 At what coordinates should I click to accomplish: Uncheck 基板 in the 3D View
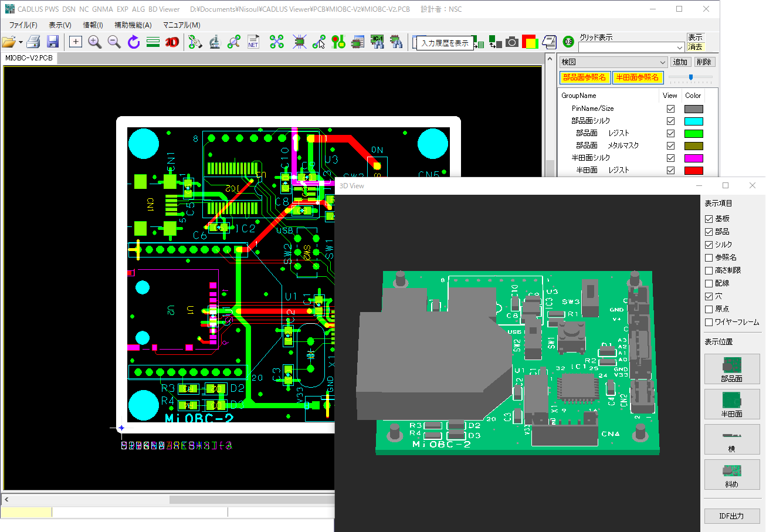point(709,218)
